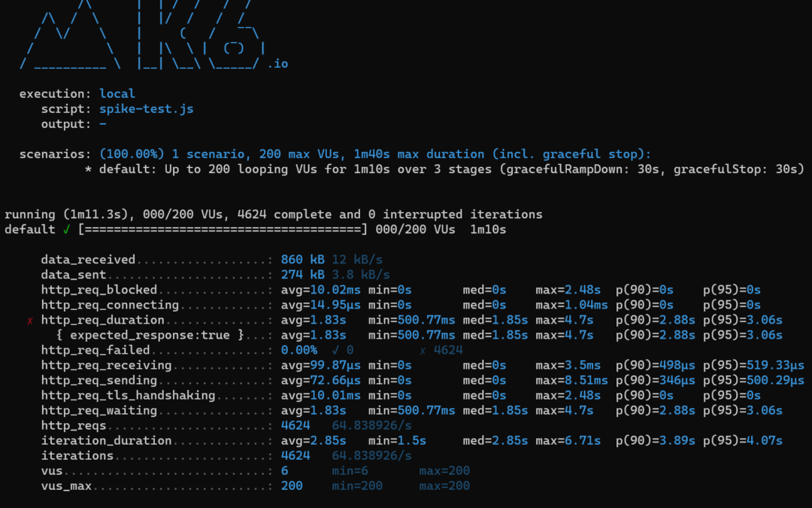The image size is (812, 508).
Task: Select the http_req_tls_handshaking metric label
Action: point(129,395)
